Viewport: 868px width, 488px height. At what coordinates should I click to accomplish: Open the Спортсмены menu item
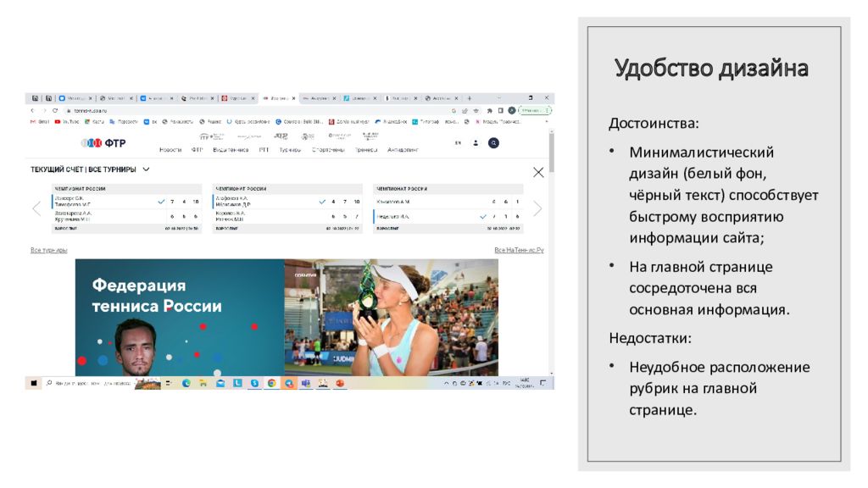[x=328, y=150]
